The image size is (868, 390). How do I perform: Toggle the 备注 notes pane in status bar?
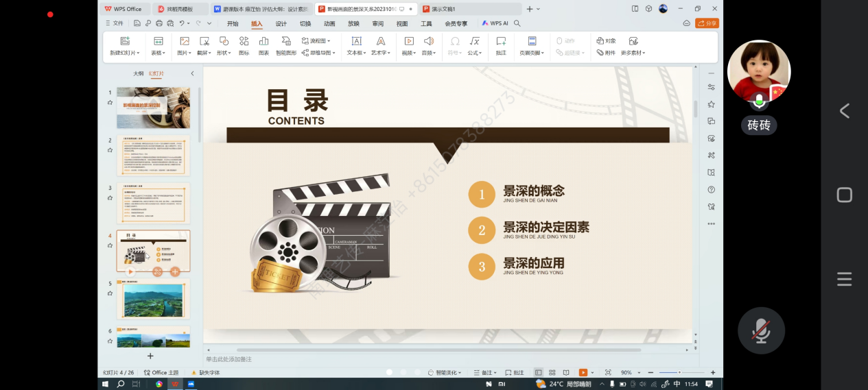(486, 373)
